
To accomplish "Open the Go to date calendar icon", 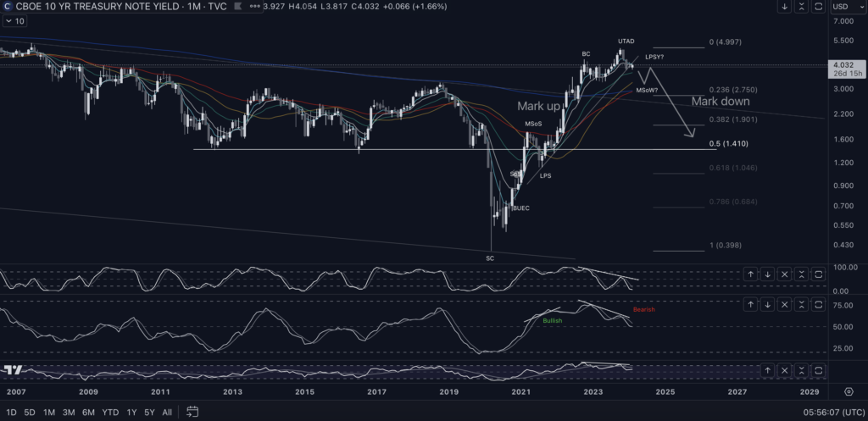I will 192,413.
